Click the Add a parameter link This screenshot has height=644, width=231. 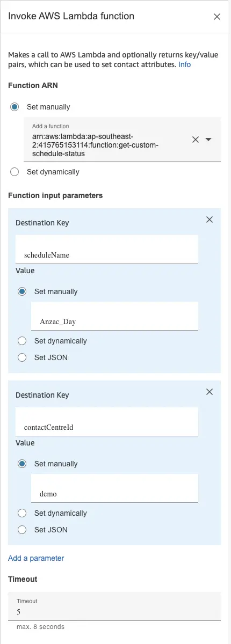click(36, 558)
